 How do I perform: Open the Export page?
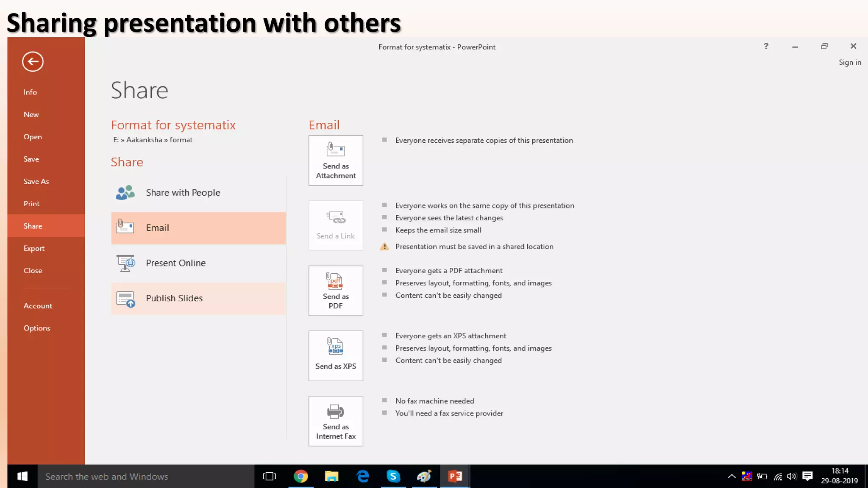[x=34, y=248]
